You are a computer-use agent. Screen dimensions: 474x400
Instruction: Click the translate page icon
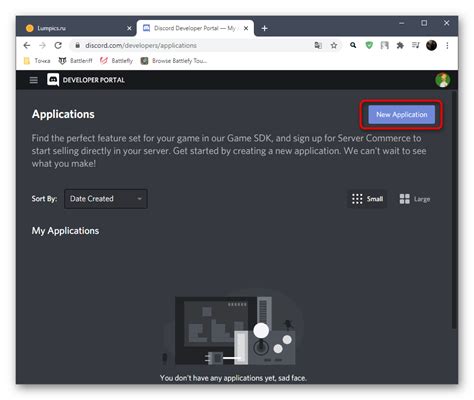pos(318,45)
